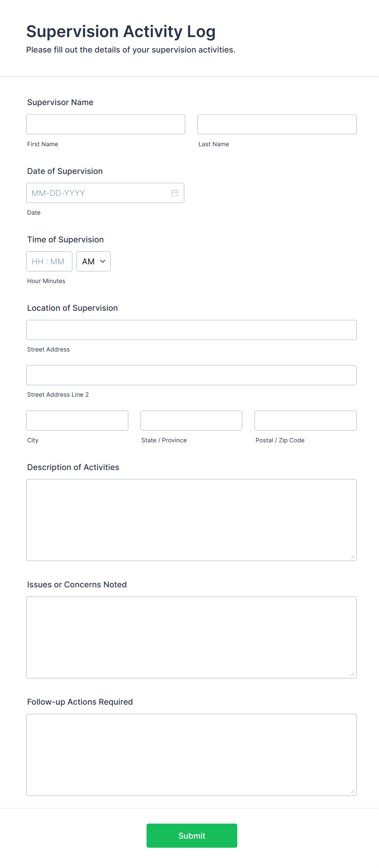Click the Street Address field
Screen dimensions: 379x868
tap(191, 330)
